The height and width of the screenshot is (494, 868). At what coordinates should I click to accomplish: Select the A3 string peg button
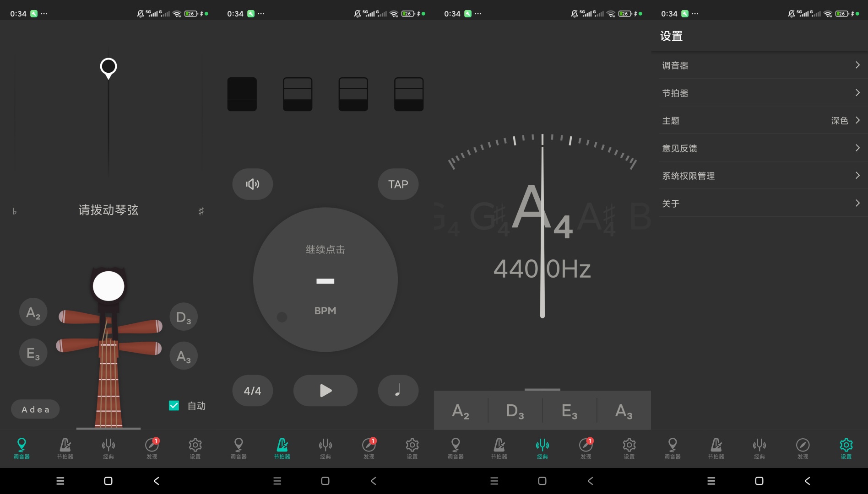click(184, 356)
